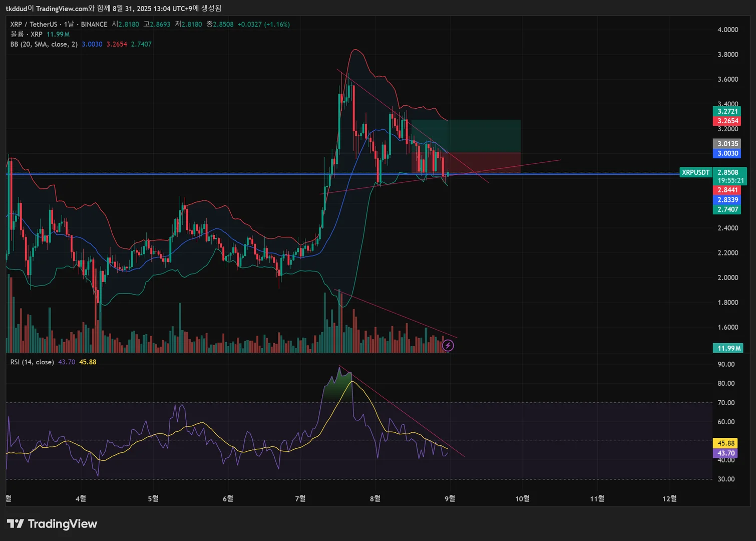Click the purple 43.70 RSI axis tag
The height and width of the screenshot is (541, 756).
click(x=725, y=453)
